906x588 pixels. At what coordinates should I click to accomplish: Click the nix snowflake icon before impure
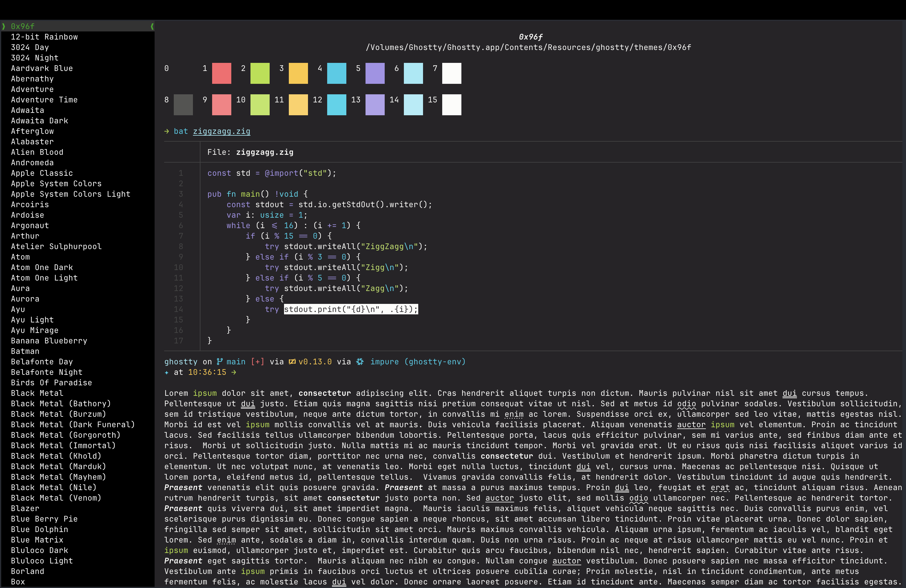tap(360, 362)
